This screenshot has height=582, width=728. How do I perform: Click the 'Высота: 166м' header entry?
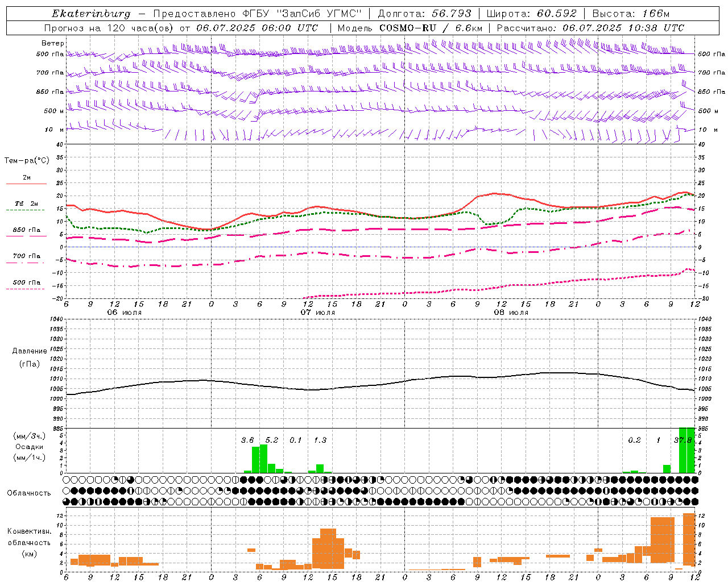click(x=631, y=14)
